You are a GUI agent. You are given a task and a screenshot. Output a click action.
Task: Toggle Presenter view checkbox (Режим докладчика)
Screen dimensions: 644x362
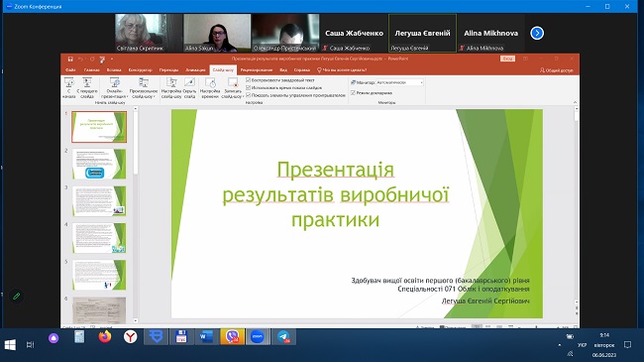tap(353, 93)
